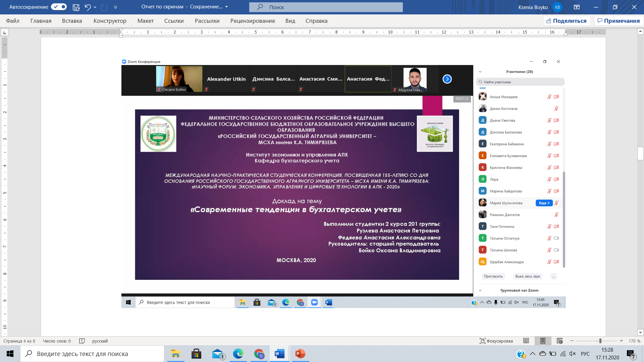The height and width of the screenshot is (362, 644).
Task: Open the Вставка ribbon tab
Action: [x=72, y=21]
